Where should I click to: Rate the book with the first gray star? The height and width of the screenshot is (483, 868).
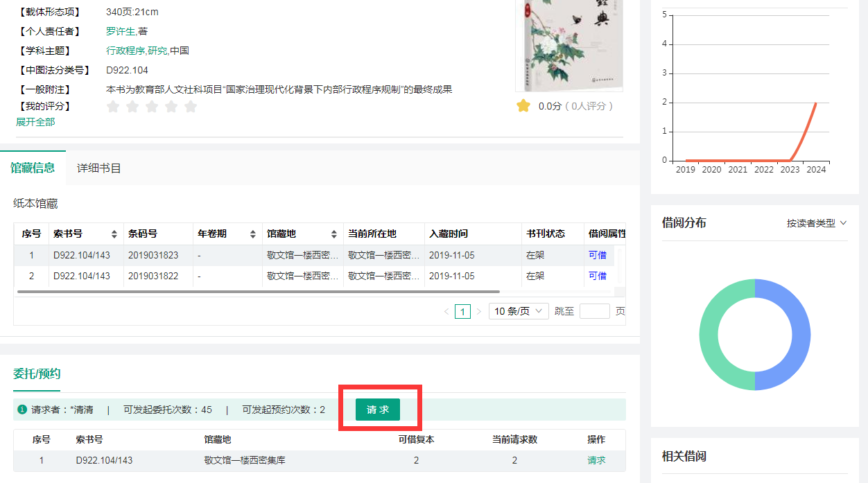coord(113,107)
